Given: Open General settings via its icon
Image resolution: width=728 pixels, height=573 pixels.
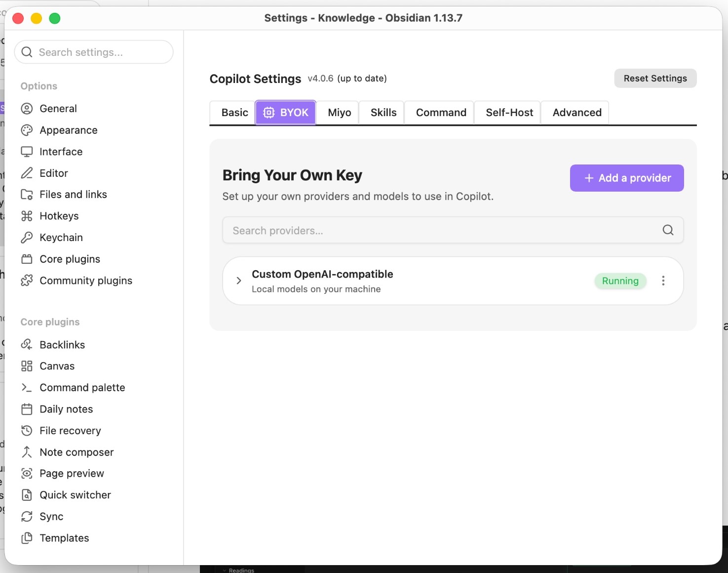Looking at the screenshot, I should [x=27, y=109].
